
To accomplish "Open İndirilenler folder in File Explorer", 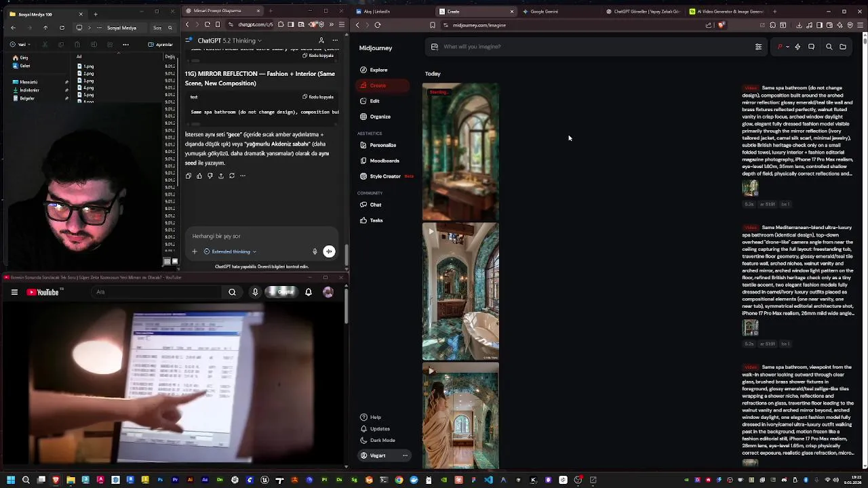I will pos(26,90).
